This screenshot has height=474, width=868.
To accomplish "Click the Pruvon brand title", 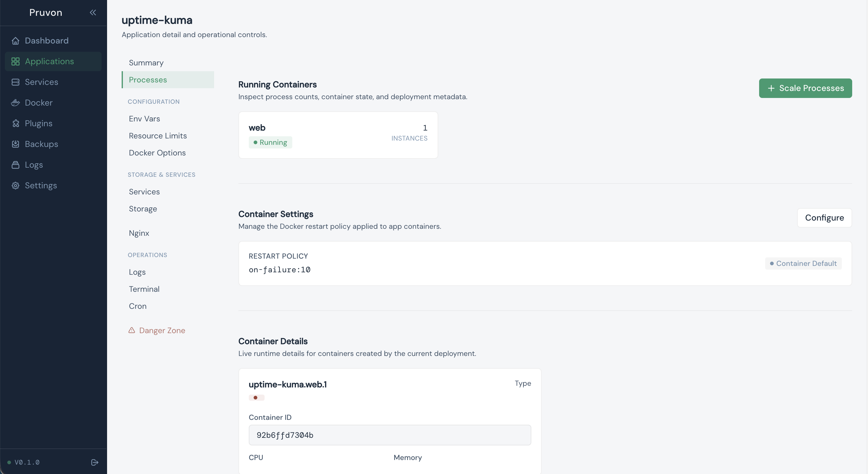I will (x=46, y=12).
